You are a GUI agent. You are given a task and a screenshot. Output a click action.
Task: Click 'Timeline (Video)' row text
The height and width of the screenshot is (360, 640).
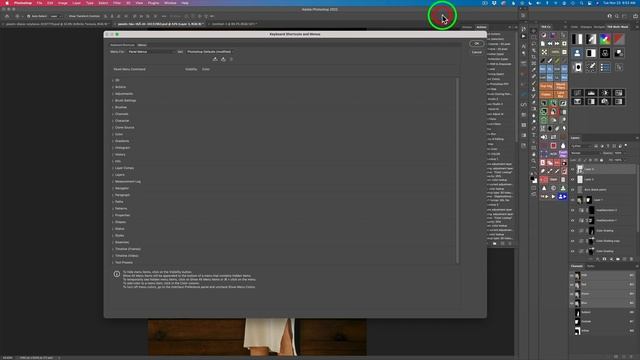[x=127, y=256]
